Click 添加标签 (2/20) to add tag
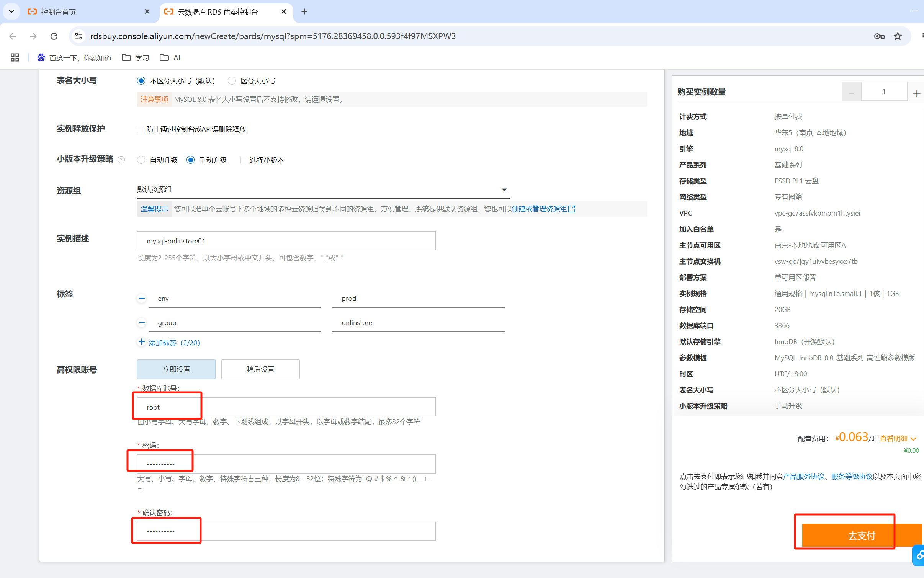The image size is (924, 578). point(169,343)
